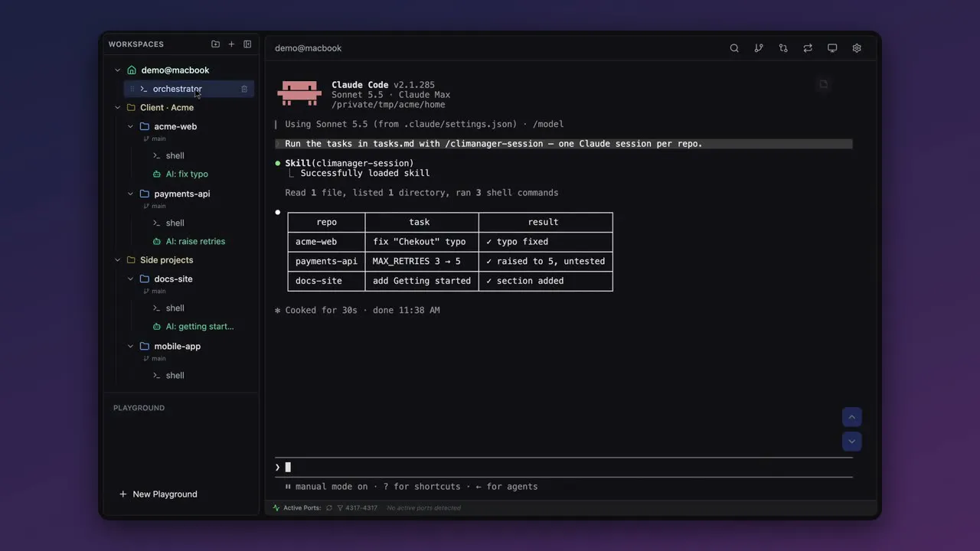Collapse the payments-api repo folder
Screen dimensions: 980x551
(131, 194)
